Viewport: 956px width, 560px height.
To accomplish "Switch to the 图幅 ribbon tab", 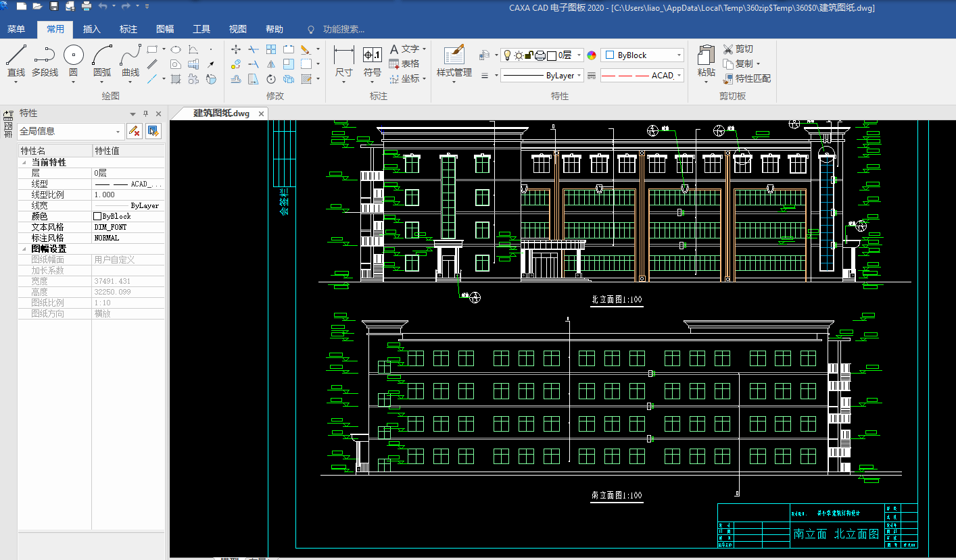I will click(x=165, y=29).
